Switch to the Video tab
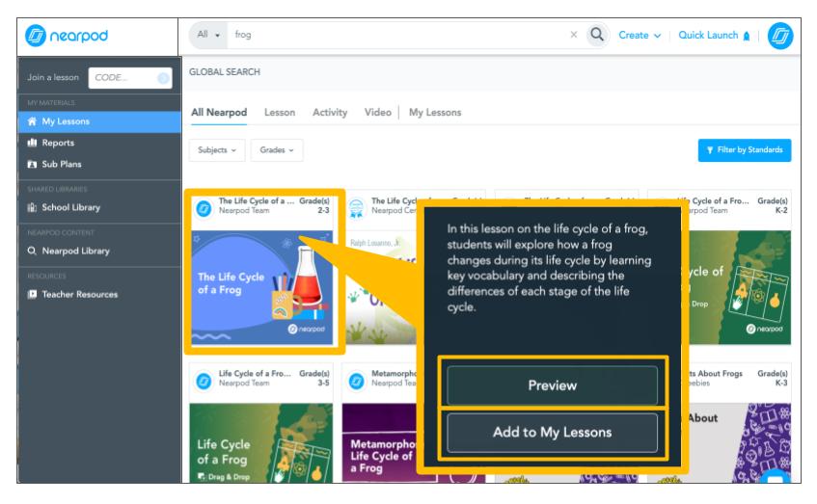This screenshot has height=504, width=817. (x=377, y=113)
